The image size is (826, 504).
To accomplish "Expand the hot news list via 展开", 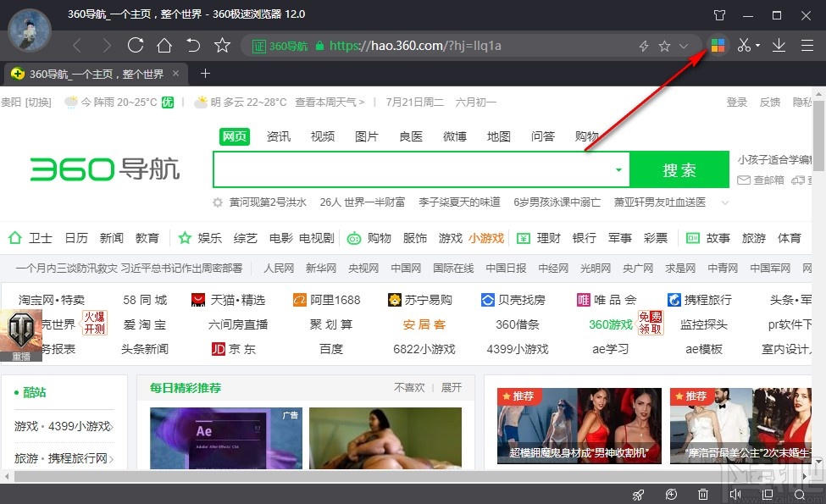I will click(450, 386).
